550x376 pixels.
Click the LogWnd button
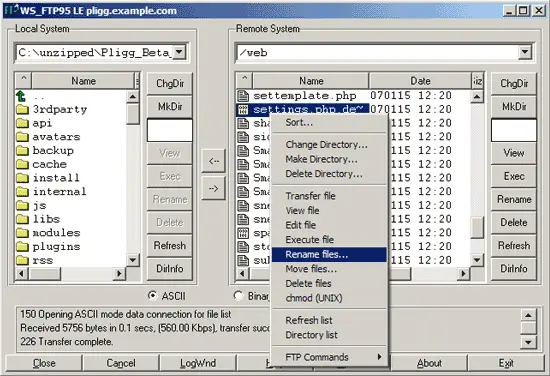(x=198, y=363)
